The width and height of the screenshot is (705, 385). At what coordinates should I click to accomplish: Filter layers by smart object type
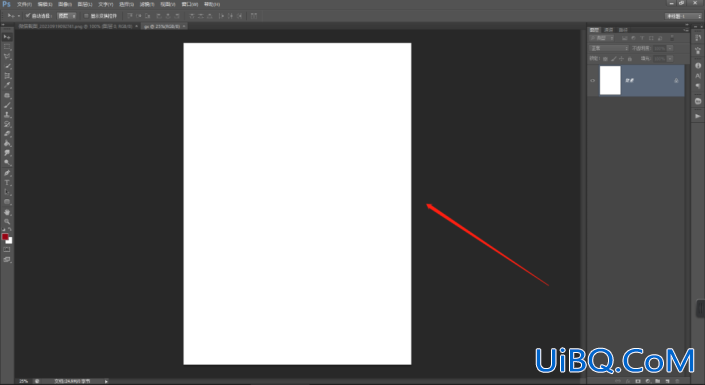coord(660,38)
